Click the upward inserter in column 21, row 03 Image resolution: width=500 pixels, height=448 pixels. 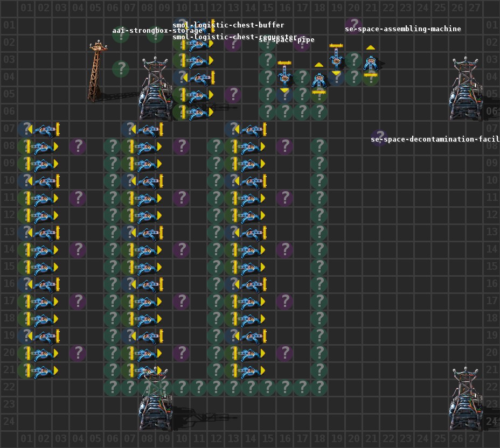coord(371,61)
